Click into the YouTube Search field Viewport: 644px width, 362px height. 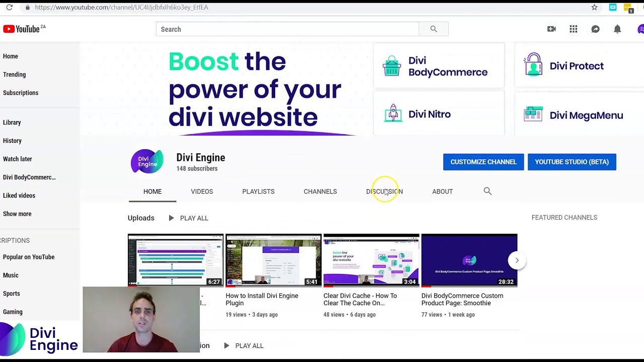point(287,29)
